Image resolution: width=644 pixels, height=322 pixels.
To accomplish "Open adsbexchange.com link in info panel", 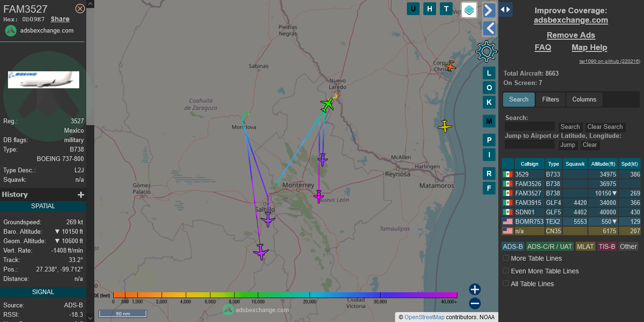I will 47,31.
